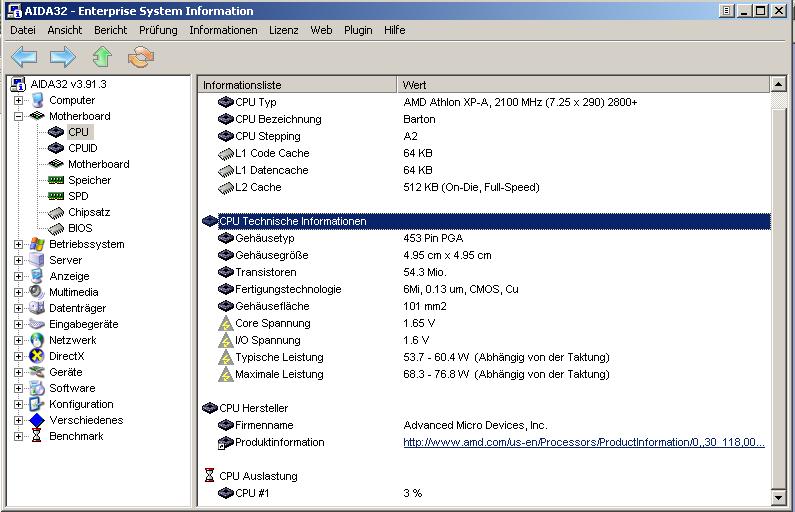795x512 pixels.
Task: Click the Benchmark hourglass icon
Action: coord(37,436)
